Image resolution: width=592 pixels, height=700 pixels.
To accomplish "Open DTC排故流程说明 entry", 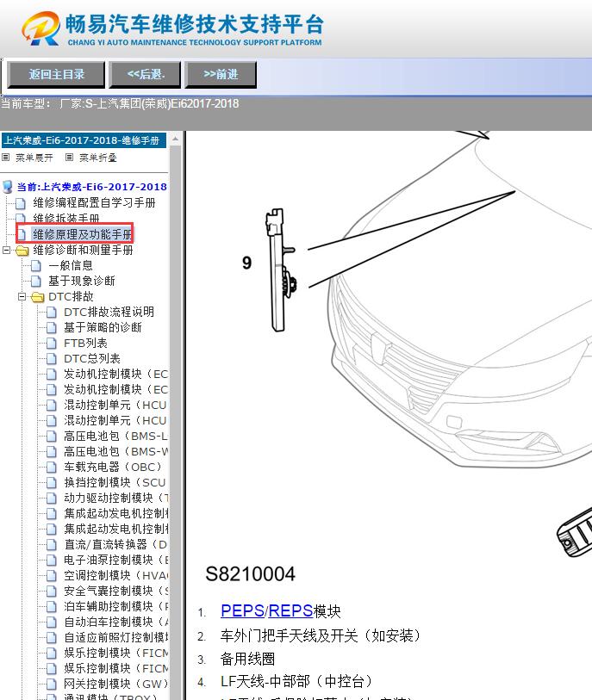I will coord(109,312).
